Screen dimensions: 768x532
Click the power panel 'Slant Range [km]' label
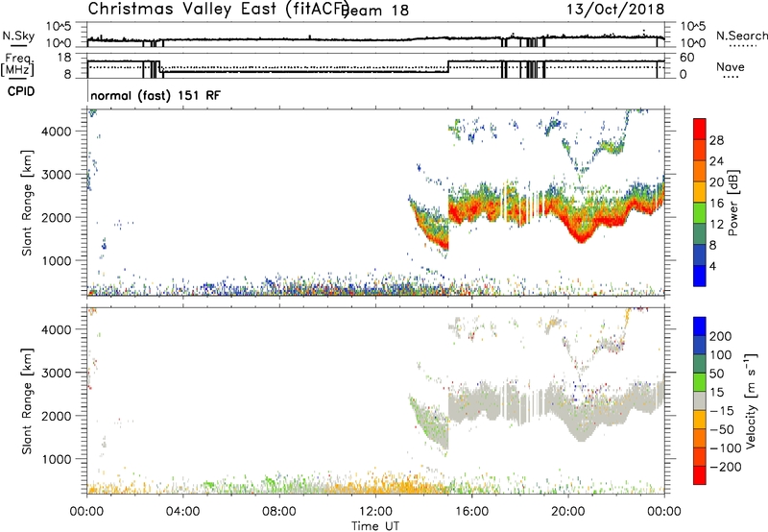27,203
